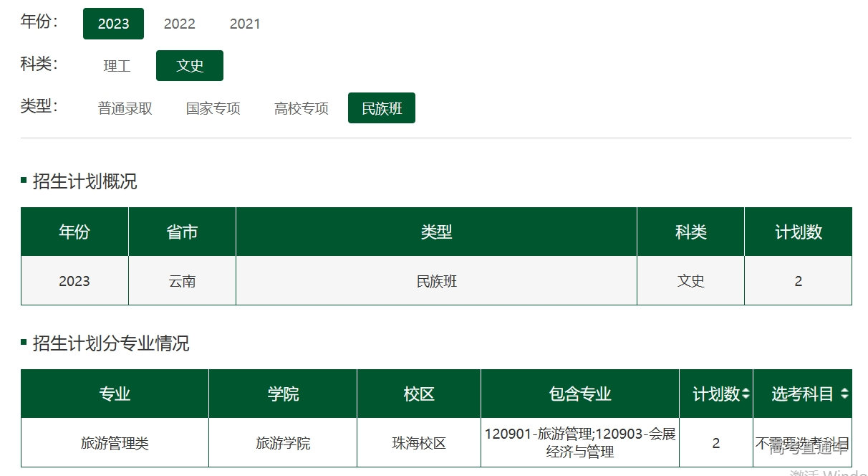868x476 pixels.
Task: Select the 2023 year filter
Action: (113, 24)
